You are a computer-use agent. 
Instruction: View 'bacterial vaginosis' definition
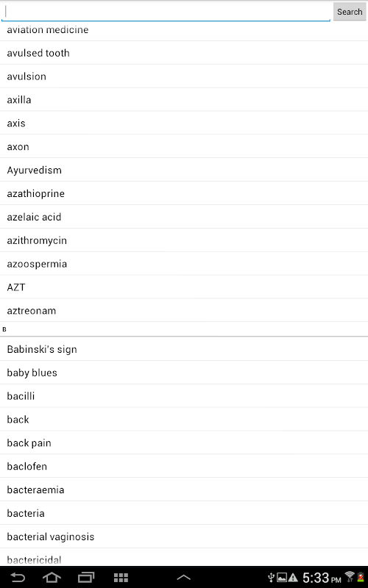click(x=184, y=537)
